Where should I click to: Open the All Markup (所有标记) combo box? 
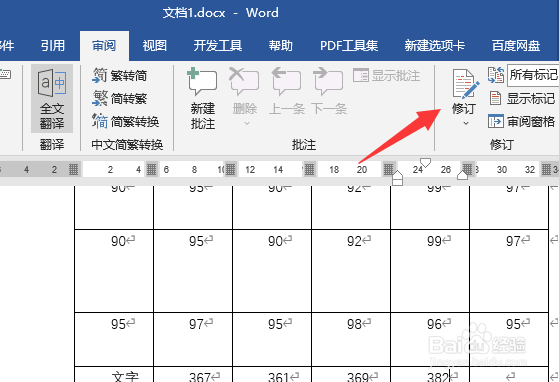[533, 75]
